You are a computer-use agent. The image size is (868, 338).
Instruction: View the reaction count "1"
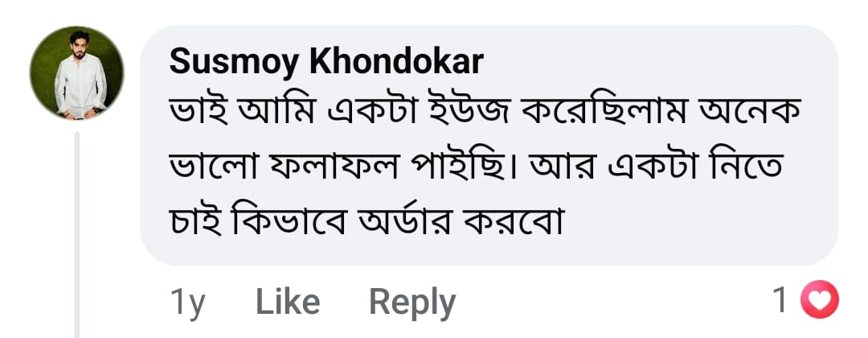(x=779, y=303)
